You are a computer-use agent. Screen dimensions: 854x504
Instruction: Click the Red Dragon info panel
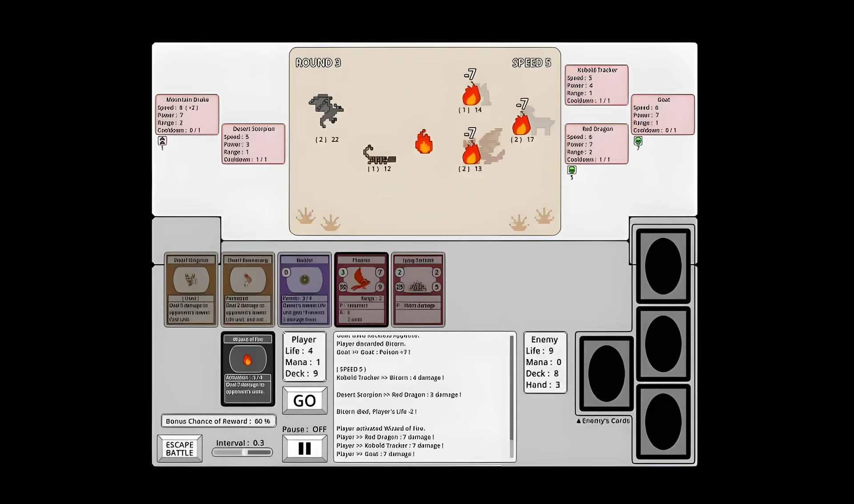pos(596,144)
